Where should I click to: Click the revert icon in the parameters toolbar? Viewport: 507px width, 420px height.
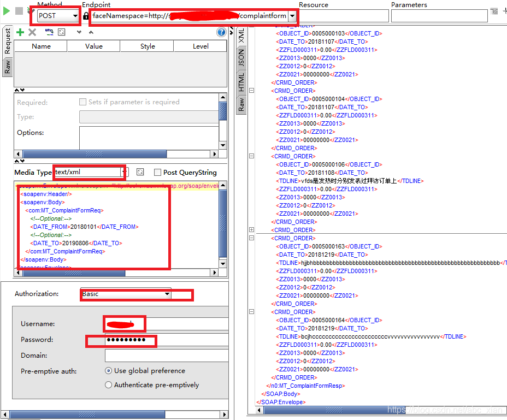[61, 32]
